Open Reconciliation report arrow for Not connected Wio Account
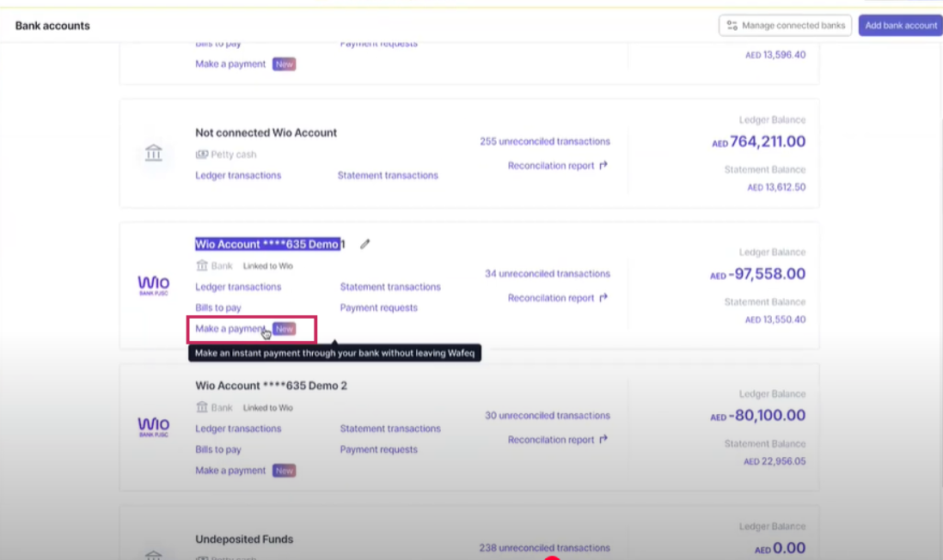The width and height of the screenshot is (943, 560). click(x=603, y=165)
